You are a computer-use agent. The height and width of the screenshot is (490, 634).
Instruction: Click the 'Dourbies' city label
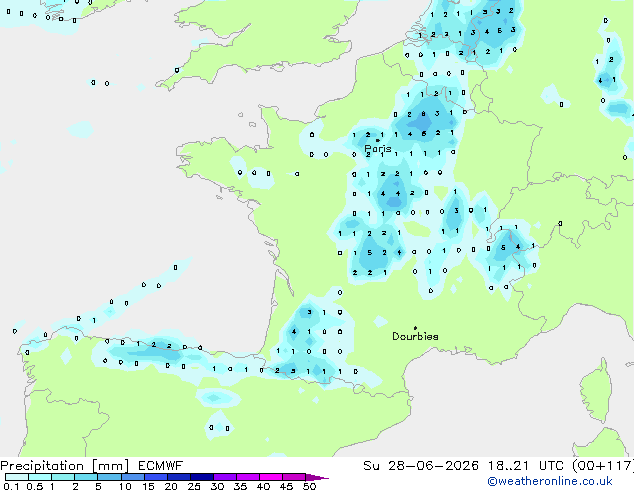click(x=415, y=336)
